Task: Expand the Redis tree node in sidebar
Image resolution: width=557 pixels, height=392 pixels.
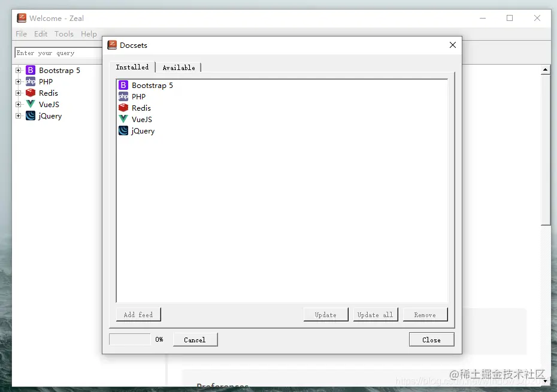Action: pos(18,93)
